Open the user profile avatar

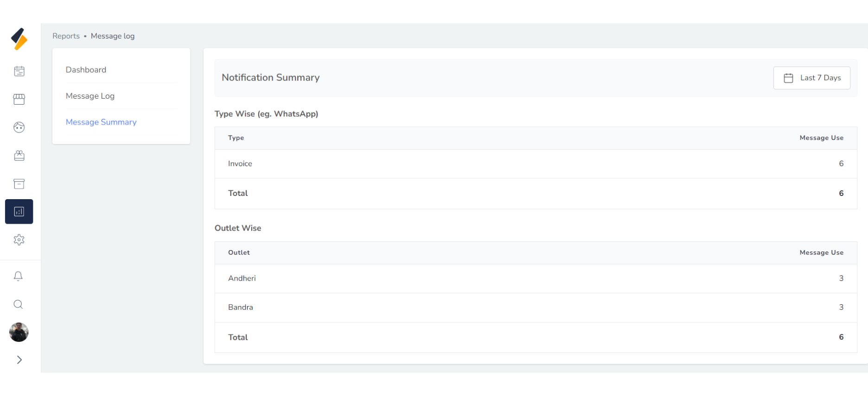19,332
